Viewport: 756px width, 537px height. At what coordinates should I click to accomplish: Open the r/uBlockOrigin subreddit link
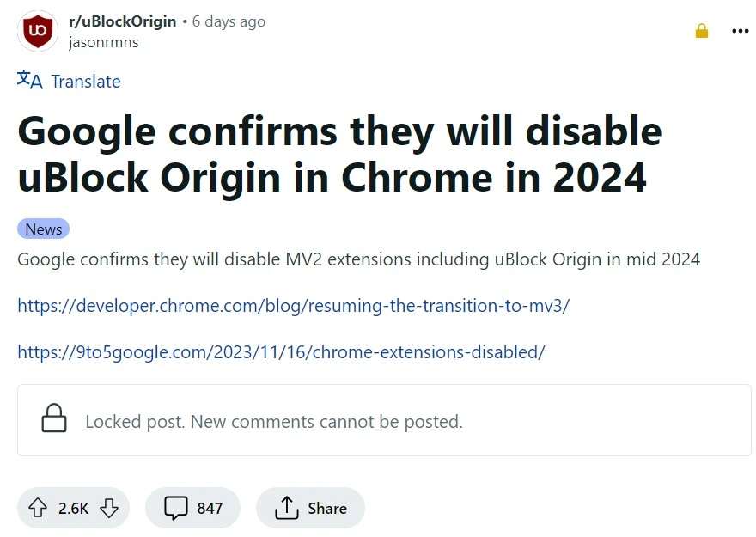pyautogui.click(x=122, y=21)
